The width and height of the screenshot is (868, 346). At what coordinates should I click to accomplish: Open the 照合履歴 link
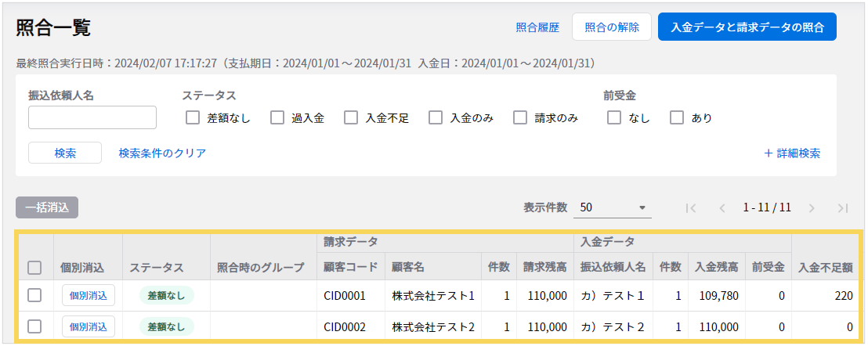click(537, 27)
